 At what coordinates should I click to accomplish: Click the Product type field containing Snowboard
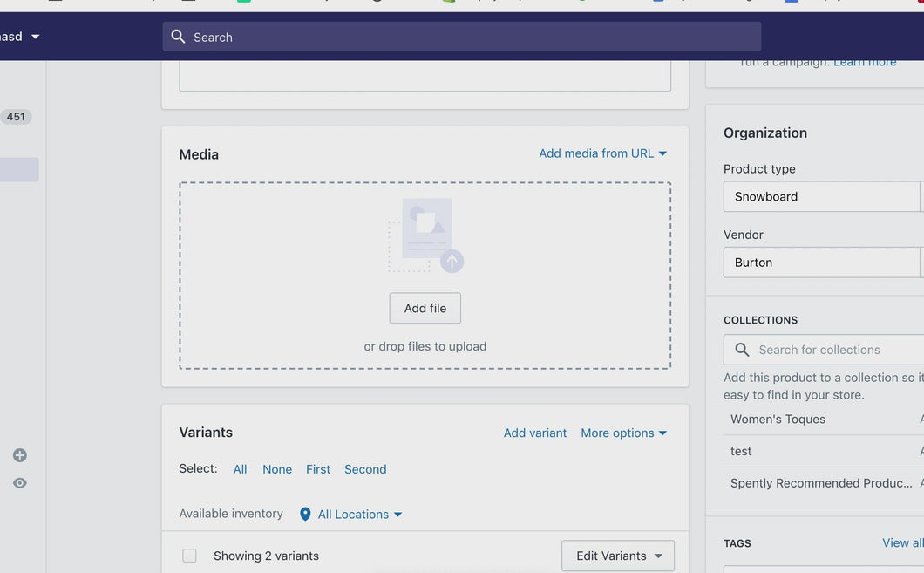coord(819,196)
